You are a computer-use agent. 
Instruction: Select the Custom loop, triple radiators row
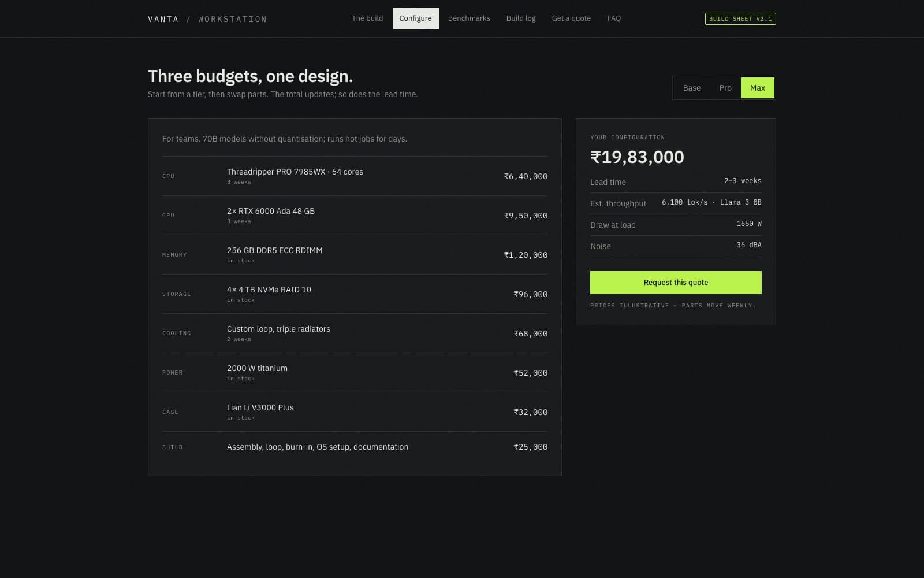[355, 334]
